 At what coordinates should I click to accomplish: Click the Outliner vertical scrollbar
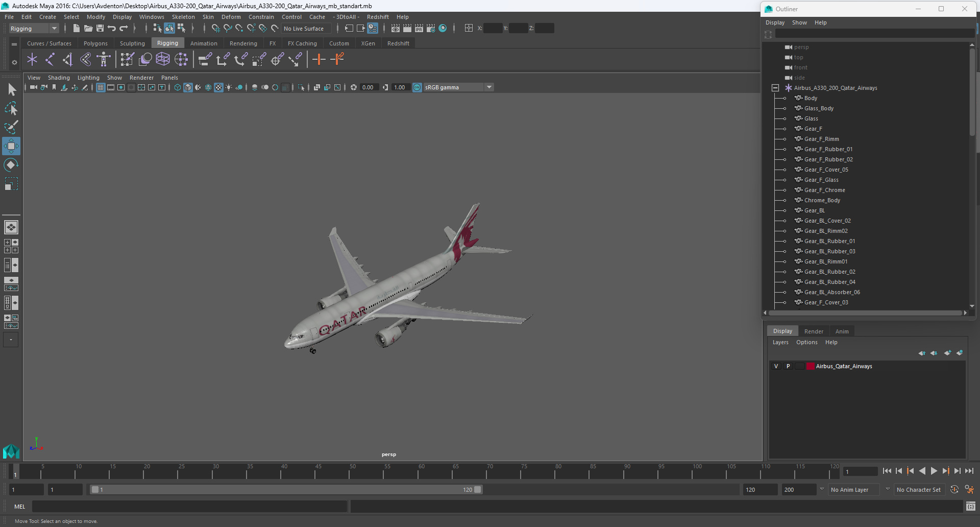click(972, 92)
